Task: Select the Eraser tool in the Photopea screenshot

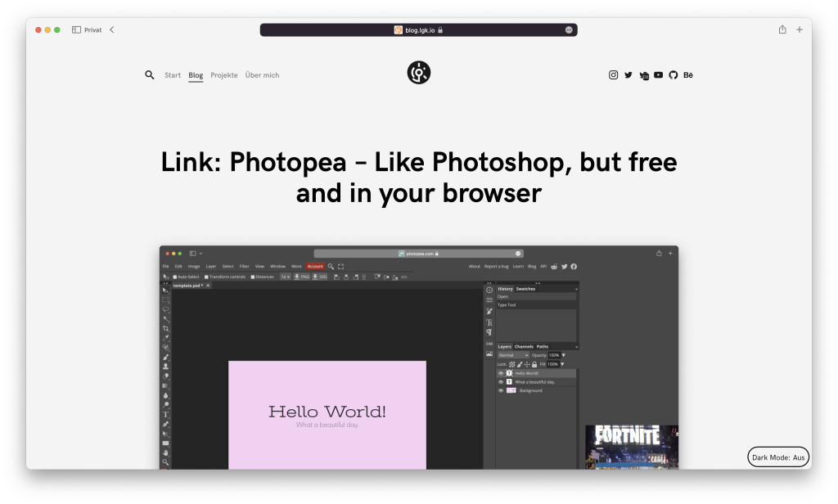Action: pos(165,376)
